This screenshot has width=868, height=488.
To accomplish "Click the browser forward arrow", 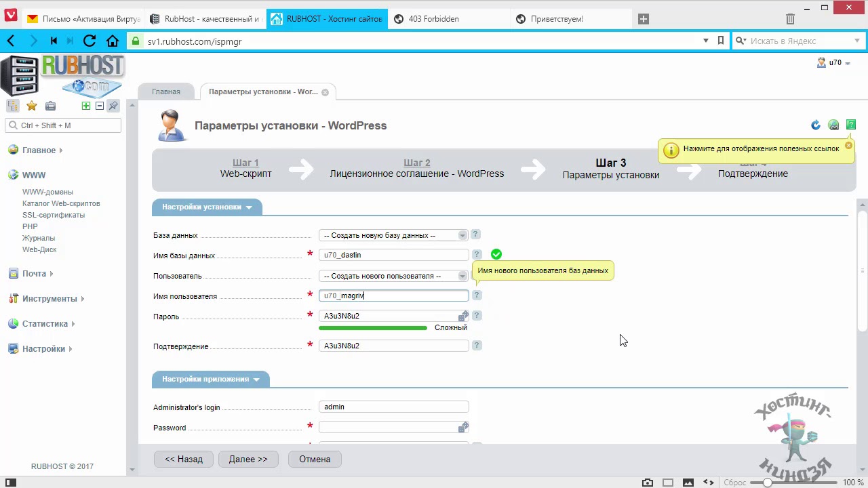I will tap(33, 41).
